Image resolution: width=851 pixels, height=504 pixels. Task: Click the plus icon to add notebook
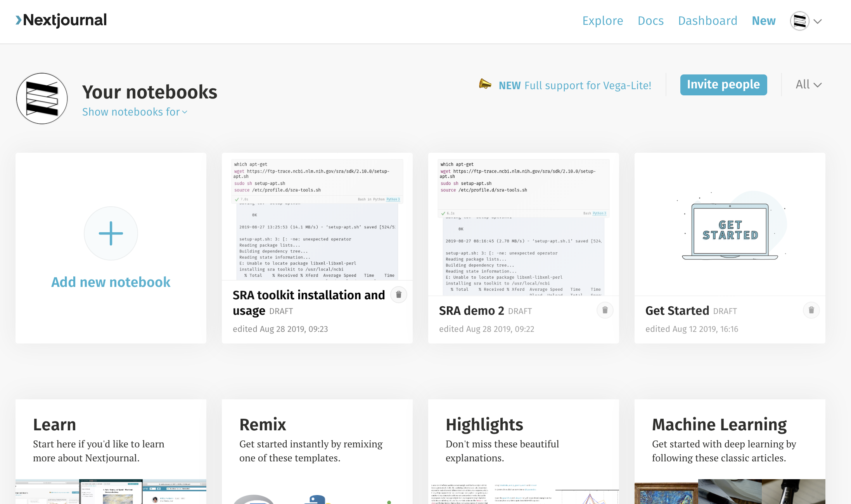coord(111,233)
